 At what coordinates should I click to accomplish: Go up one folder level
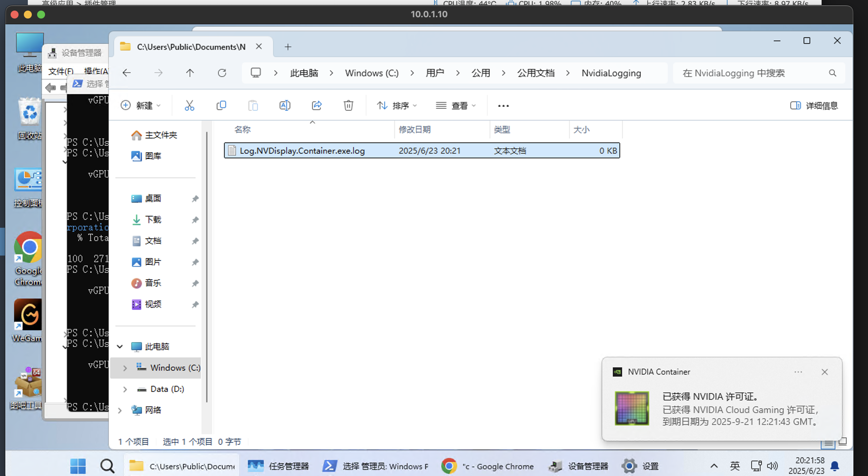(190, 73)
